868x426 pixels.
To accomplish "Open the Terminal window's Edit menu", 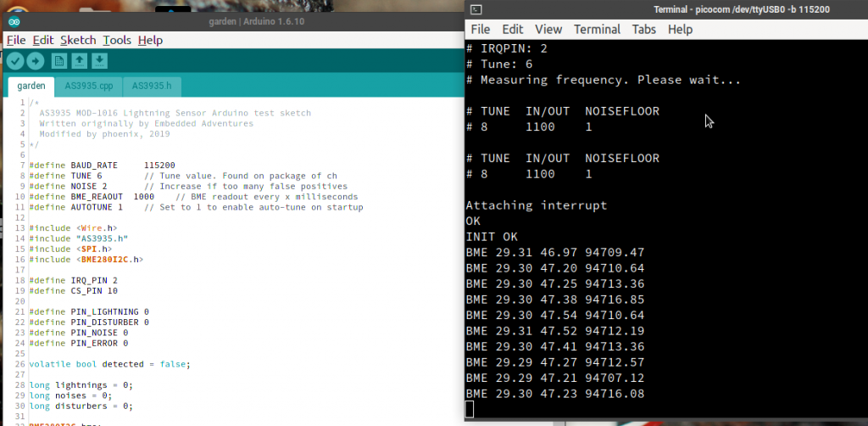I will pyautogui.click(x=513, y=30).
